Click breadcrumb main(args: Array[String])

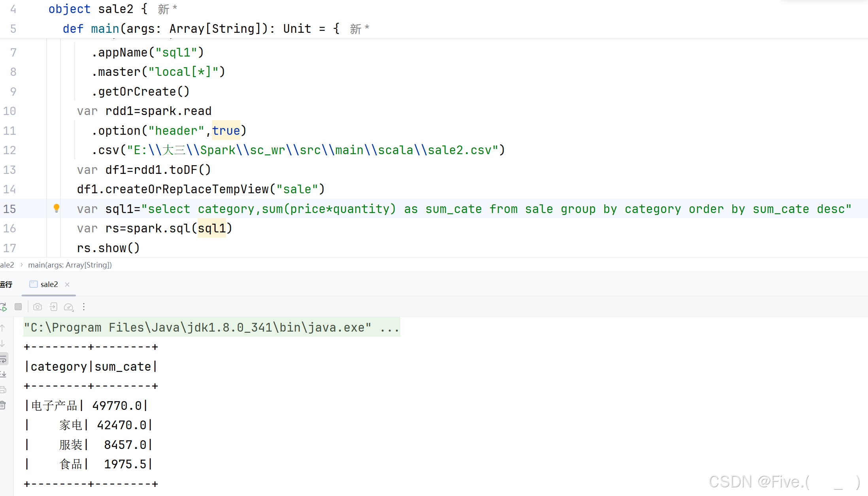(70, 265)
